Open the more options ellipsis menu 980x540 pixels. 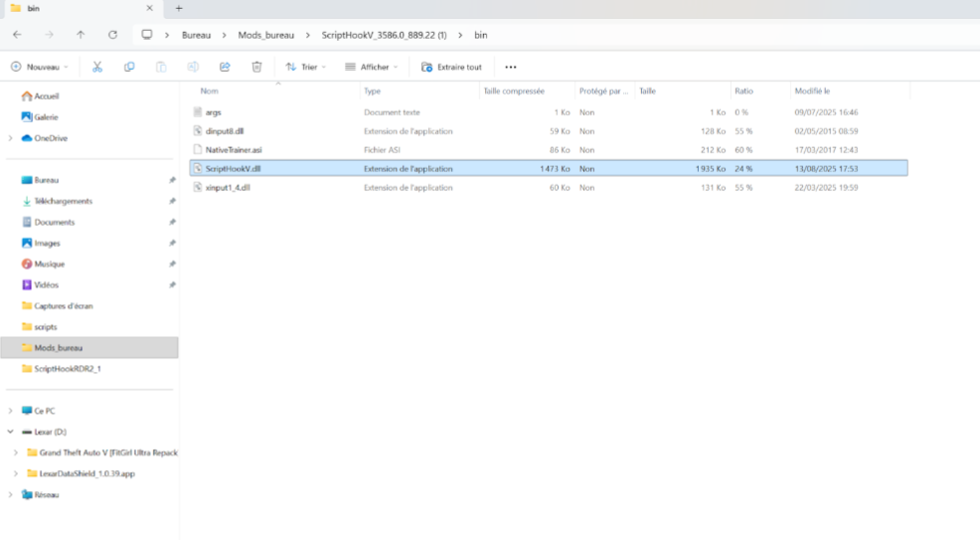click(511, 67)
